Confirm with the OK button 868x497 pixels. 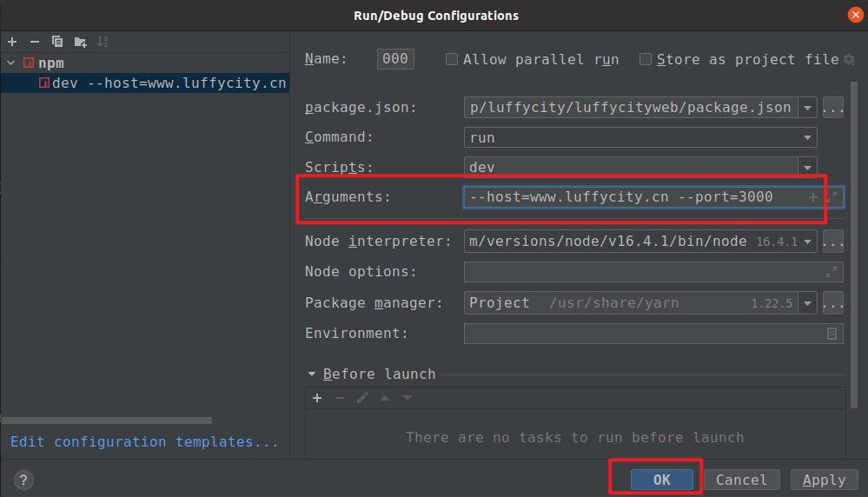coord(661,480)
